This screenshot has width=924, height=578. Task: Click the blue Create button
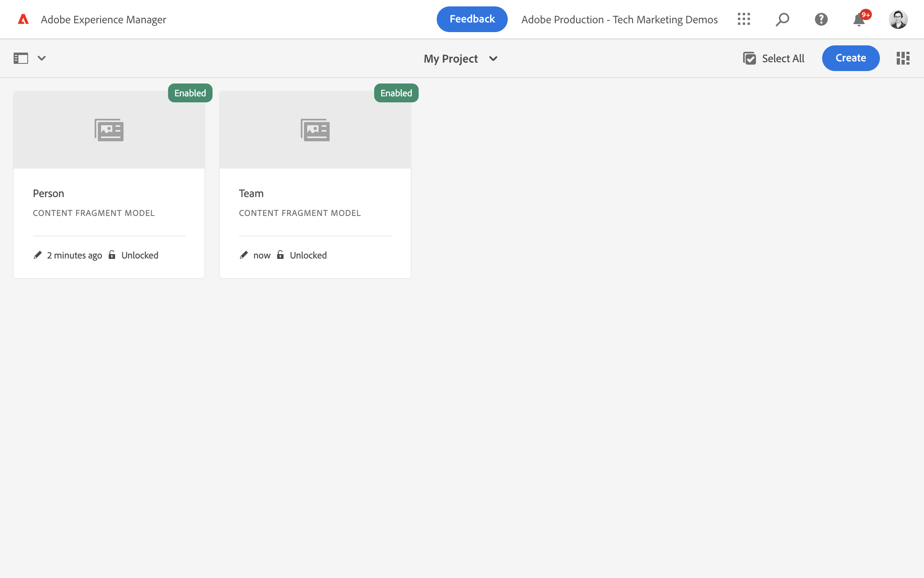[851, 58]
